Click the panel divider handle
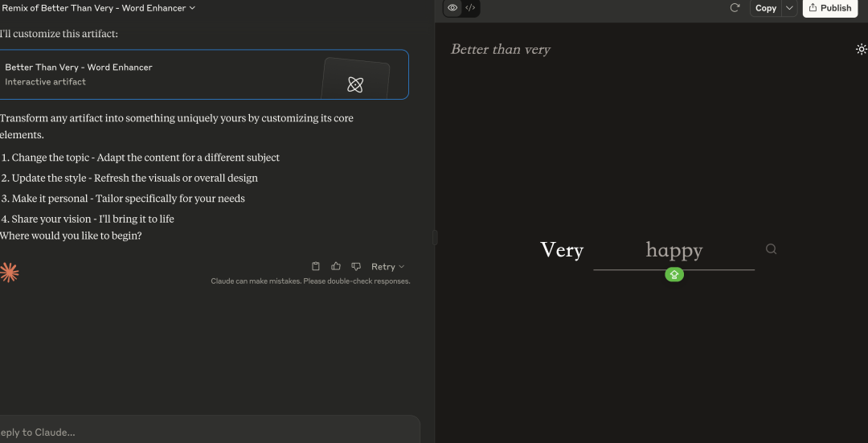 point(435,237)
